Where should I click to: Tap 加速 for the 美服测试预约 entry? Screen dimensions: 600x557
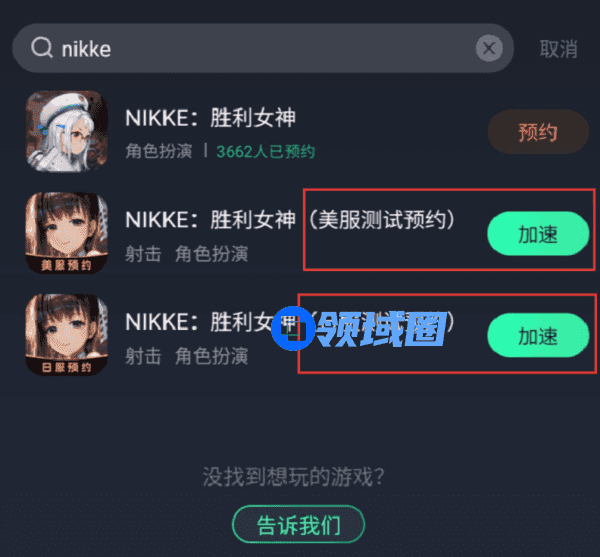tap(538, 233)
